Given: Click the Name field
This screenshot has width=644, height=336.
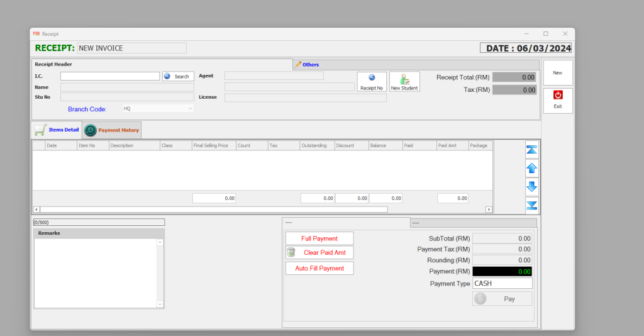Looking at the screenshot, I should pos(127,87).
